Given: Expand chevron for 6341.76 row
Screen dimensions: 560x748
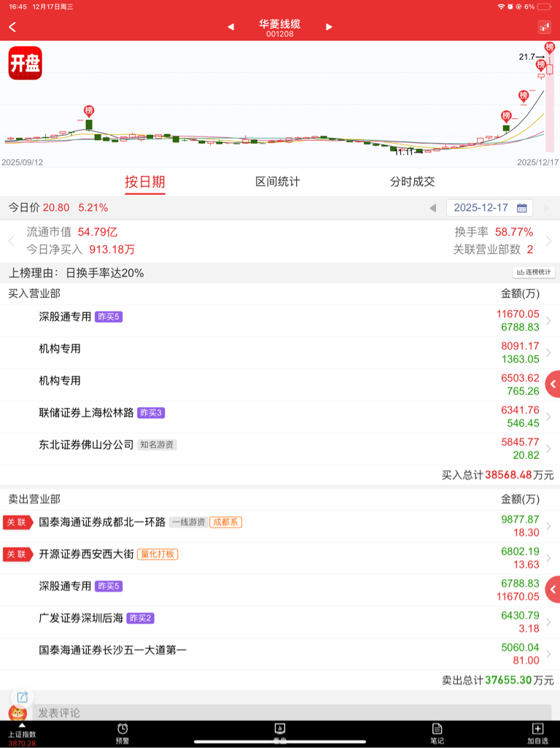Looking at the screenshot, I should 548,417.
